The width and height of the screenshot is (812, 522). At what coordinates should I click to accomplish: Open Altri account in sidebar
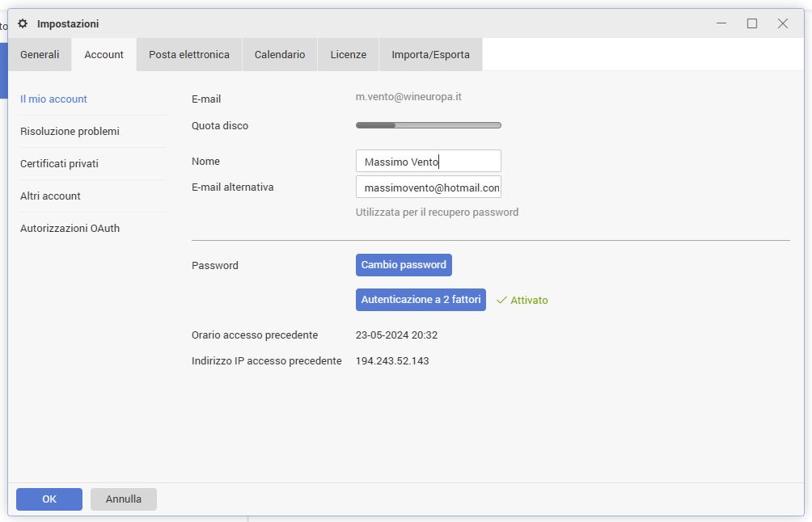coord(50,196)
